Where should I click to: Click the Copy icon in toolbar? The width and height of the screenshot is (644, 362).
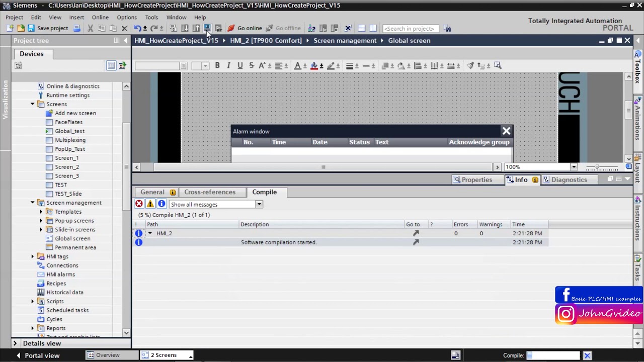coord(102,29)
